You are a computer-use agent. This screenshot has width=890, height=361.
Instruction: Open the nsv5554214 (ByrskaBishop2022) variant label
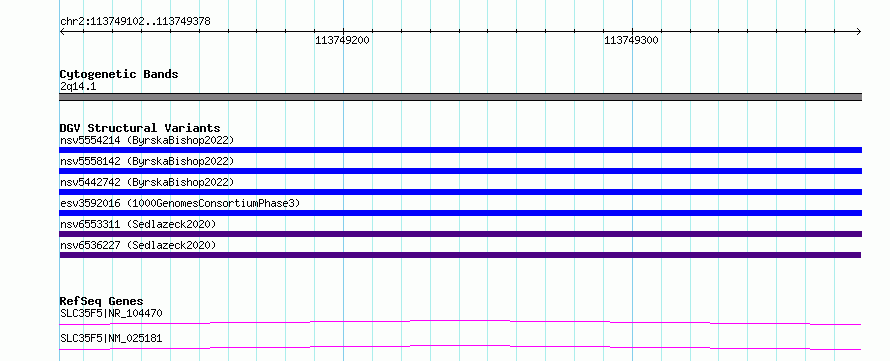(146, 140)
